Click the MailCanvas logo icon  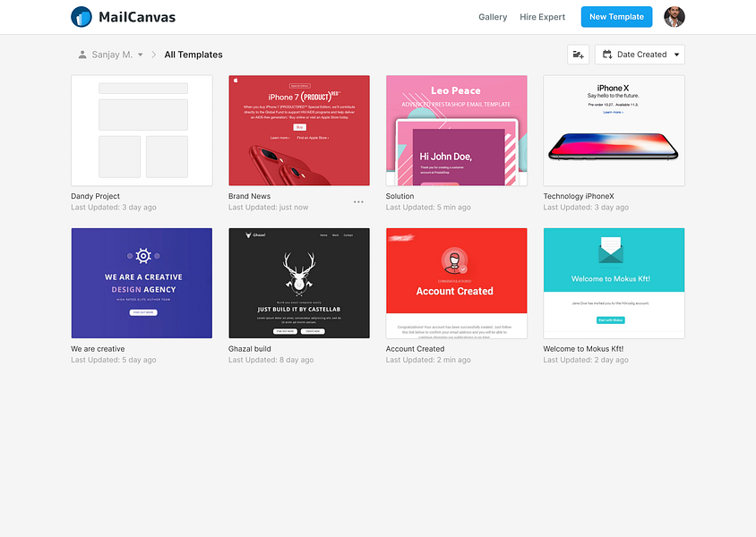click(82, 16)
